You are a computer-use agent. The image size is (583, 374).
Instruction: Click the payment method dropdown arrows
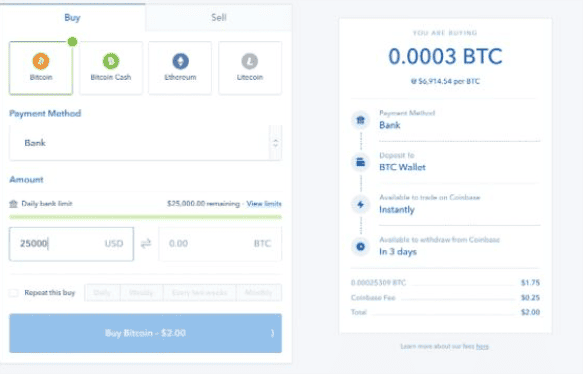[276, 143]
